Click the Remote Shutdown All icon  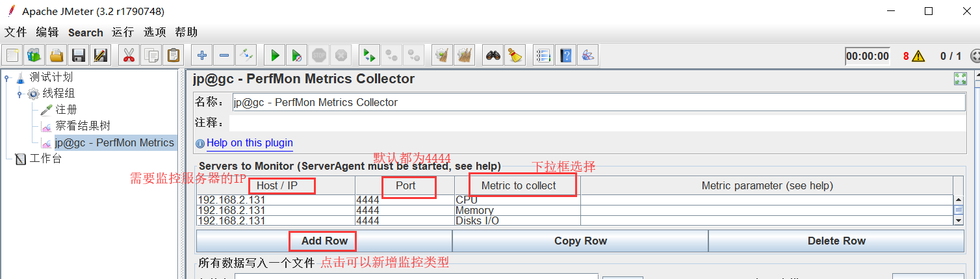pos(413,56)
